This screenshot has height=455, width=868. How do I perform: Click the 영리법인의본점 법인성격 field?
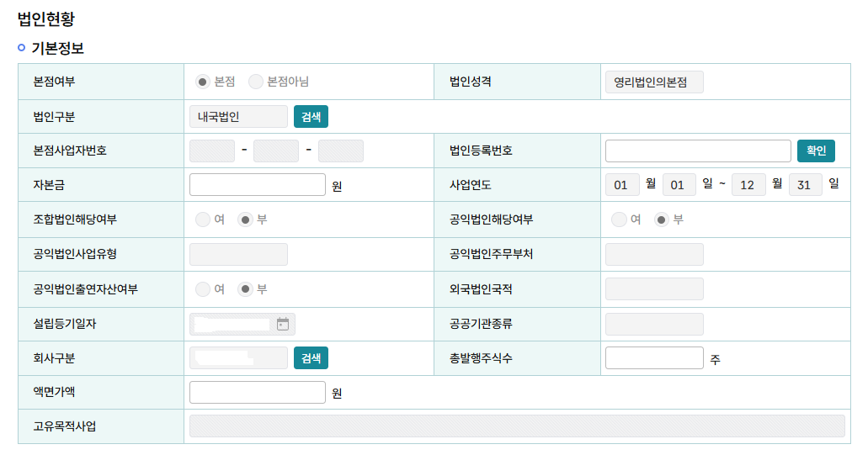click(654, 82)
